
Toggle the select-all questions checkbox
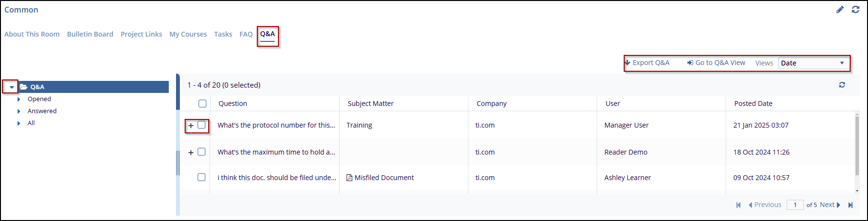pyautogui.click(x=202, y=104)
